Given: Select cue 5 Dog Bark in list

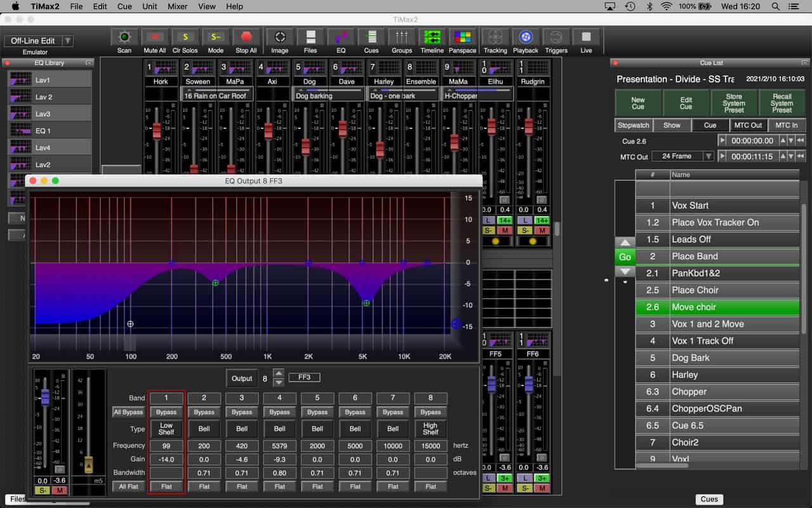Looking at the screenshot, I should click(x=717, y=358).
